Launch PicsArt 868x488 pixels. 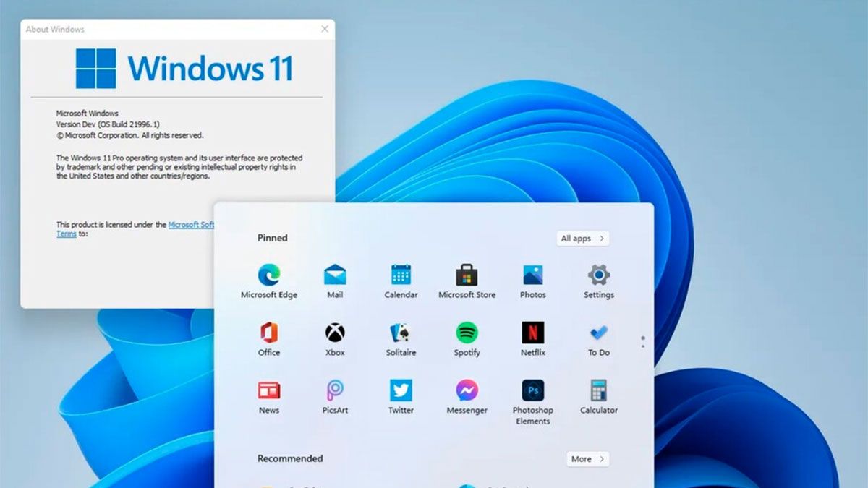tap(334, 391)
